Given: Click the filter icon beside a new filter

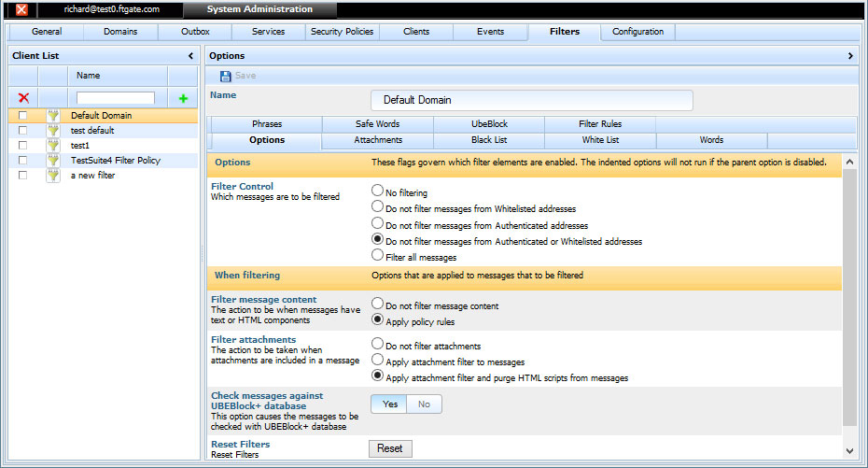Looking at the screenshot, I should point(52,176).
